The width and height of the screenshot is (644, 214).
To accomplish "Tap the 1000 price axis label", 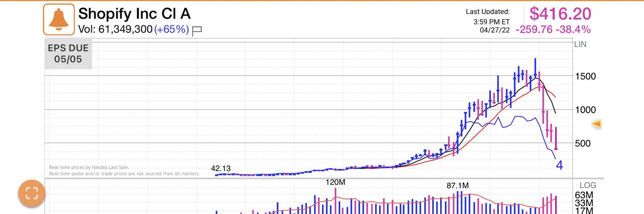I will coord(585,110).
